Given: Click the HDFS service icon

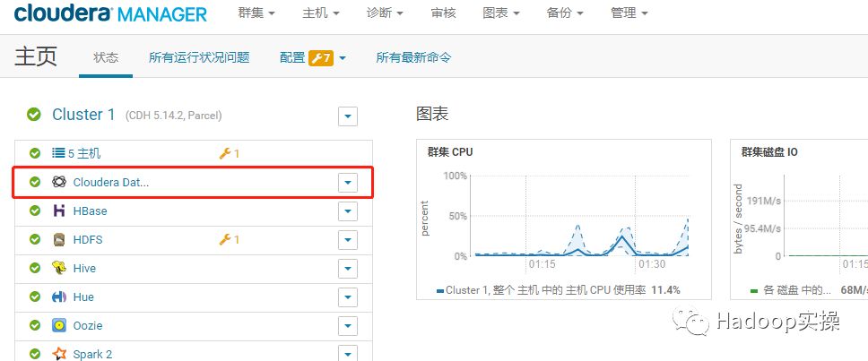Looking at the screenshot, I should coord(59,240).
